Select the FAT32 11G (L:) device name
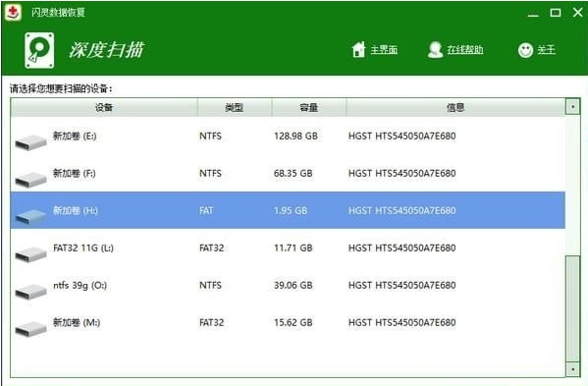 (83, 248)
